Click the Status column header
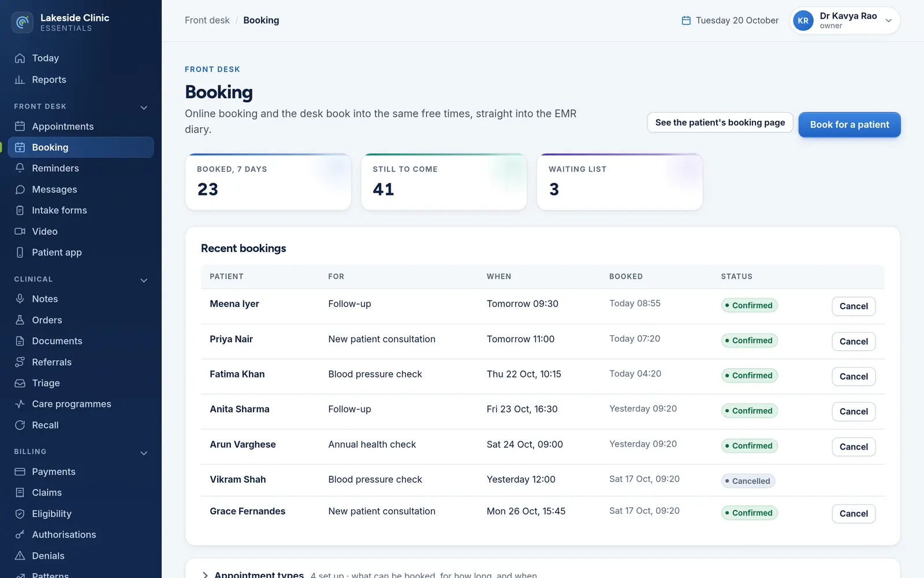The width and height of the screenshot is (924, 578). (736, 276)
